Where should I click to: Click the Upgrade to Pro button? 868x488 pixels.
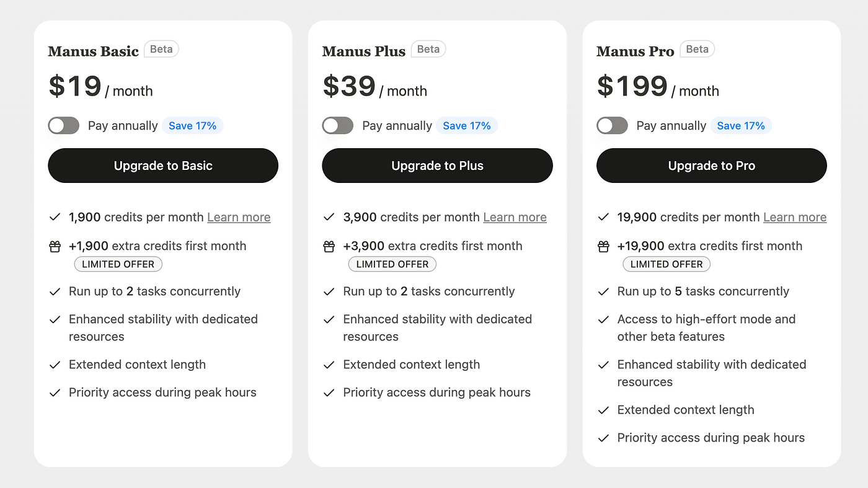click(x=712, y=166)
